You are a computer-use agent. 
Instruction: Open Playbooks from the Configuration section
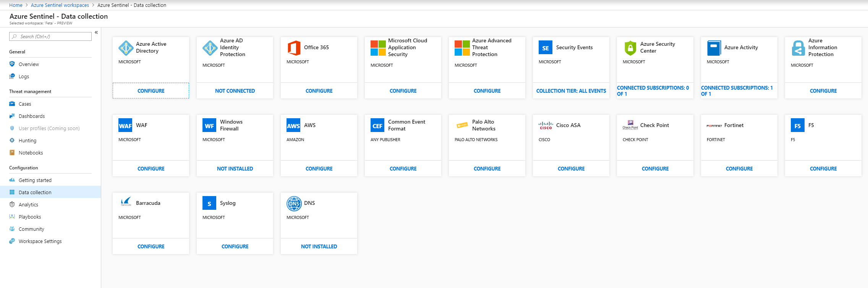pyautogui.click(x=30, y=217)
